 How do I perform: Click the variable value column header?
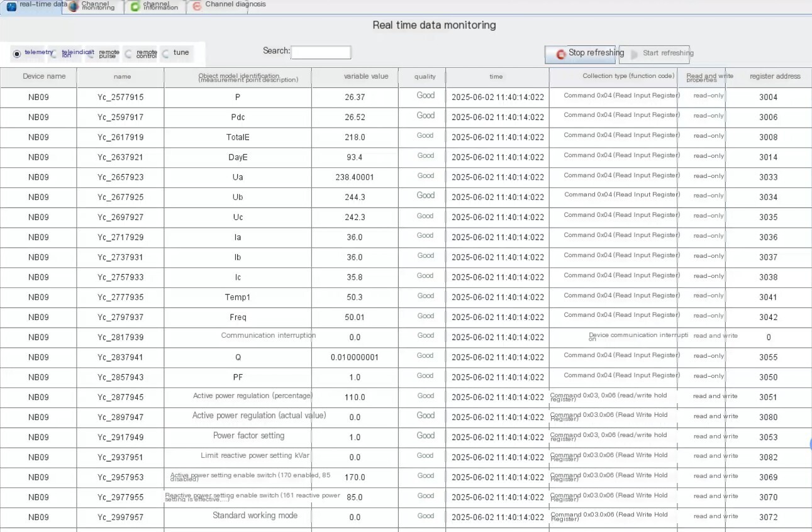355,77
